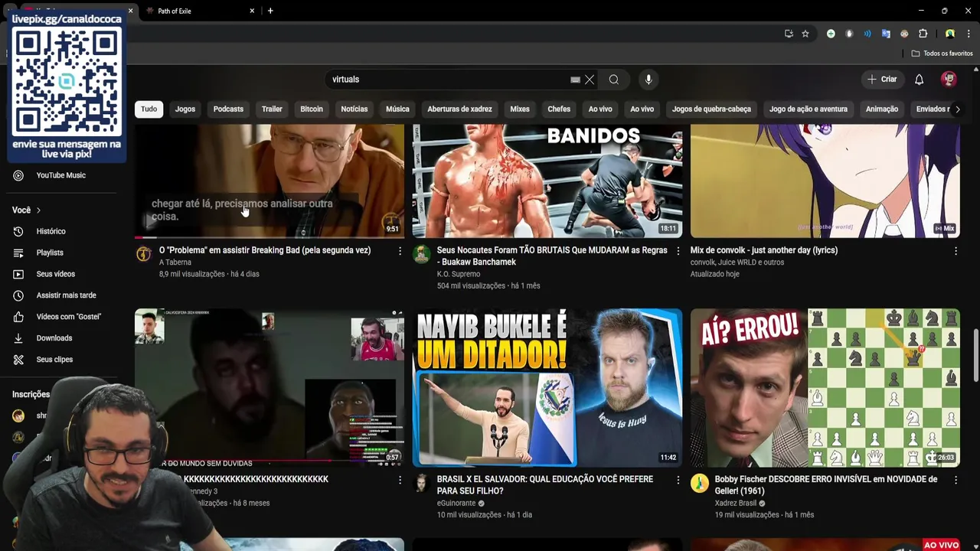Click the Criar button
This screenshot has width=980, height=551.
click(x=881, y=80)
